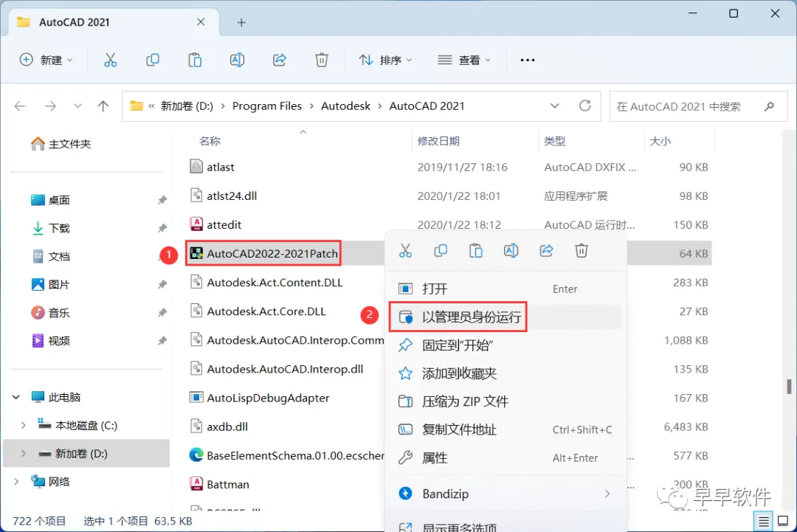Click the Paste icon in the toolbar
This screenshot has height=532, width=797.
tap(195, 60)
